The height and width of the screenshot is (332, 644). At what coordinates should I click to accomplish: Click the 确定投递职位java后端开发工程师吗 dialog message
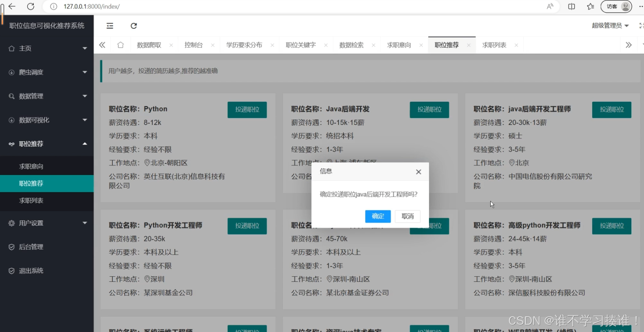[369, 194]
